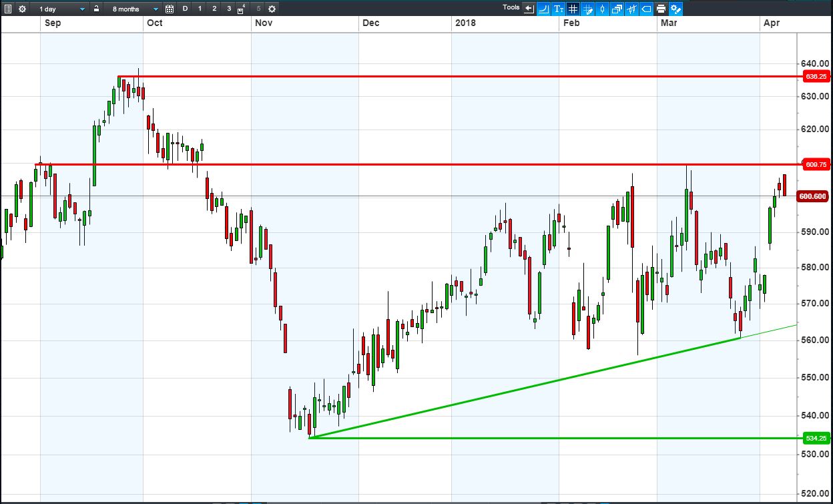
Task: Toggle the price tag label icon
Action: (646, 9)
